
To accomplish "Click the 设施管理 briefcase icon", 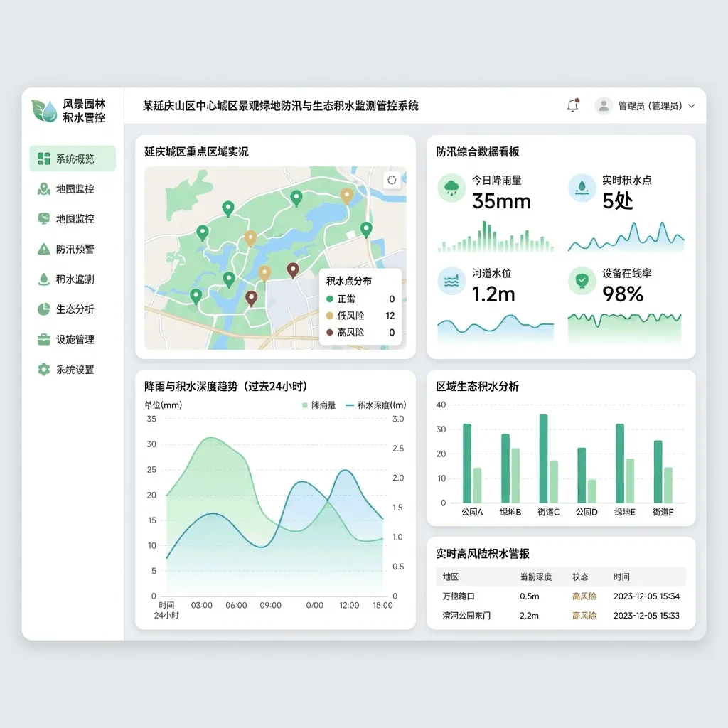I will 43,339.
